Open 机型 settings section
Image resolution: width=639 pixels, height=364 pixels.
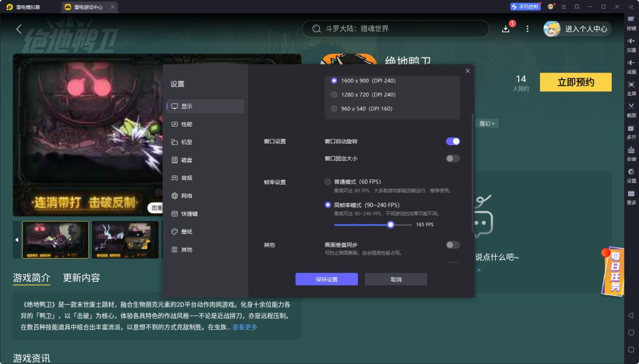[x=205, y=142]
